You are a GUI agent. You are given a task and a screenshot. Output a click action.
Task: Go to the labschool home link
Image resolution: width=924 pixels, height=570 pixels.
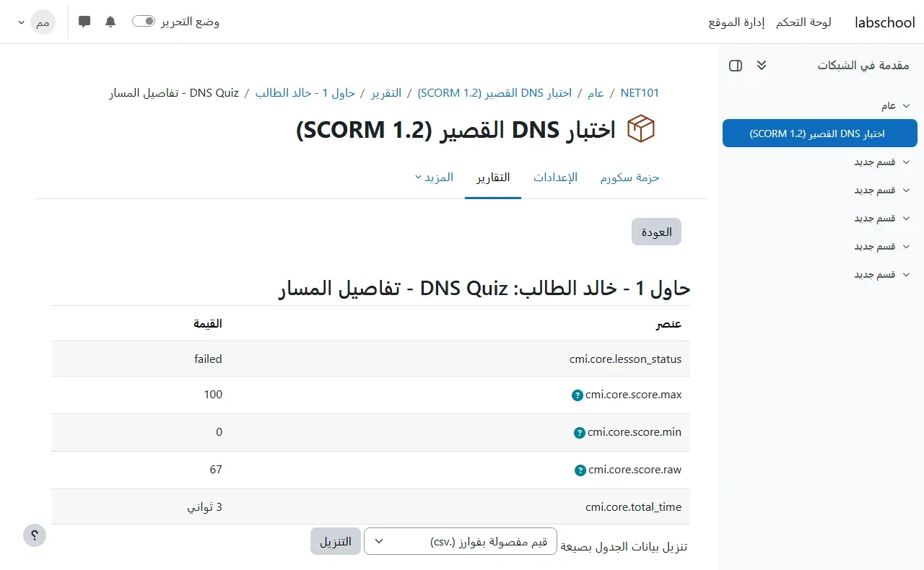click(x=885, y=22)
